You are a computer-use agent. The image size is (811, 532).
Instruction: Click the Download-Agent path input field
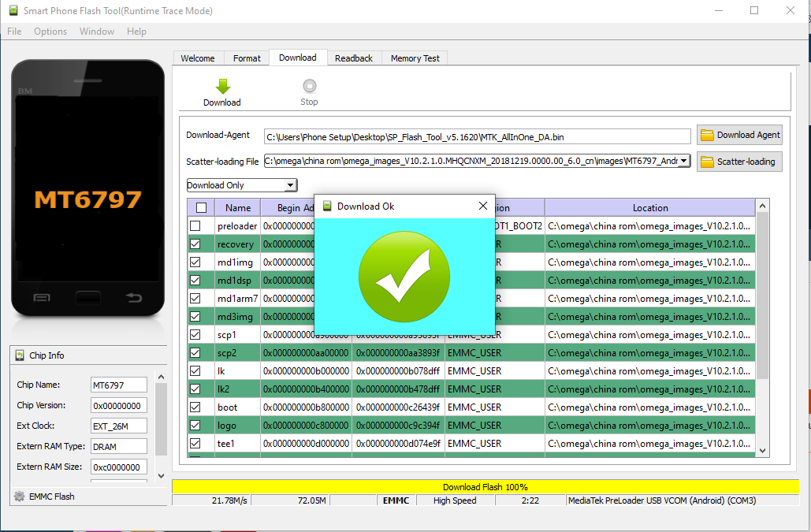(477, 136)
